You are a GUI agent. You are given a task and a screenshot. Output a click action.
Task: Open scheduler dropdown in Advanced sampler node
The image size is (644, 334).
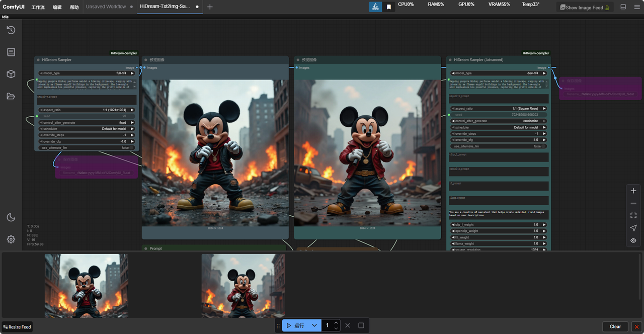[x=498, y=127]
